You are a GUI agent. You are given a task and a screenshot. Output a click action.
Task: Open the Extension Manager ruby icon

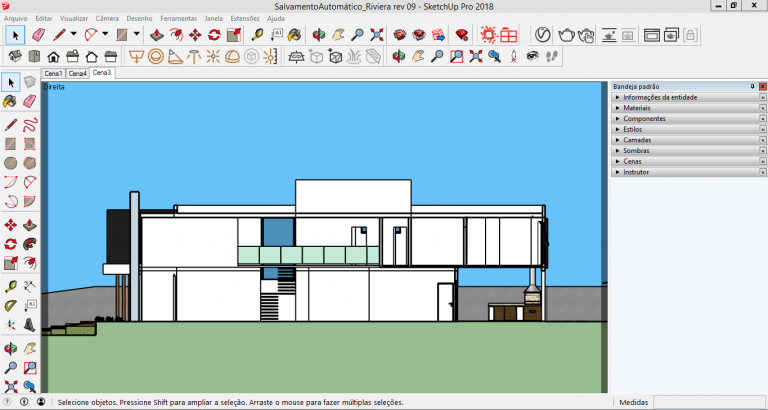click(461, 35)
